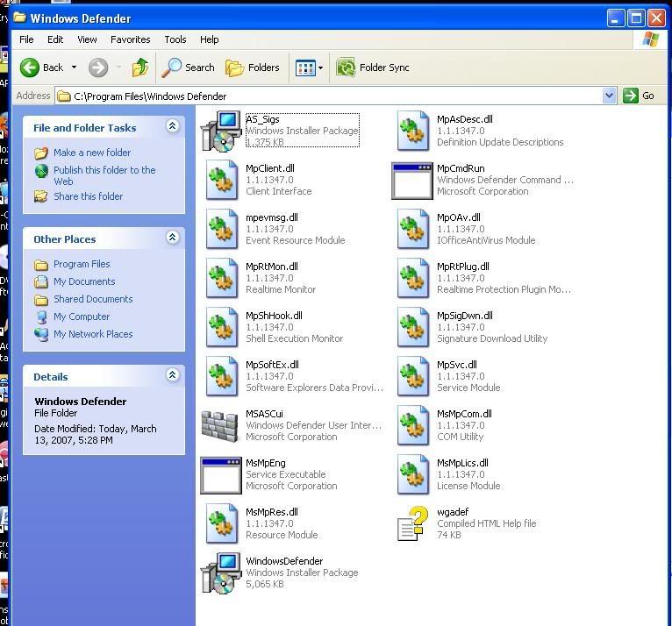Expand the Address bar dropdown
The height and width of the screenshot is (626, 672).
pyautogui.click(x=609, y=96)
